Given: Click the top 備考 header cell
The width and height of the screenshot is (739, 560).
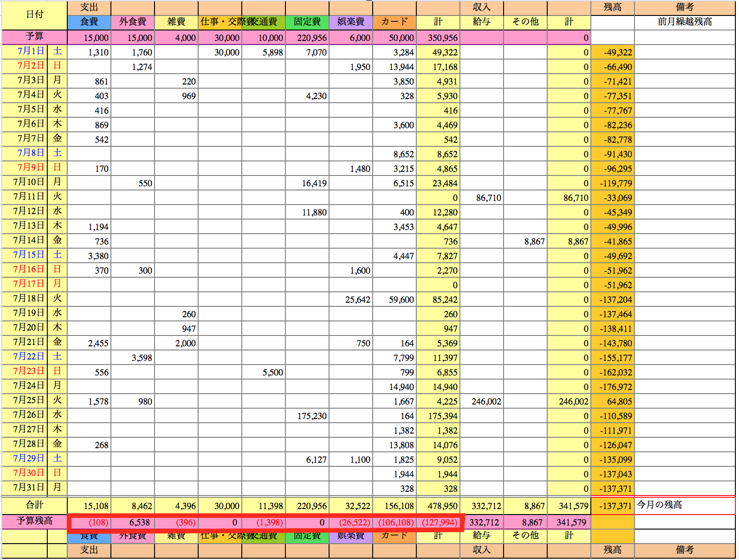Looking at the screenshot, I should pos(684,8).
